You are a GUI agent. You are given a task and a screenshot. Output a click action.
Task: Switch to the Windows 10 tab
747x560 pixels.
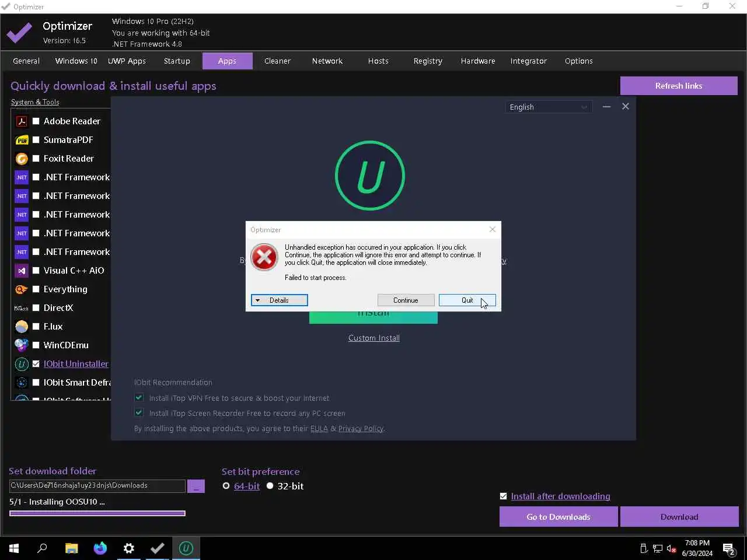click(x=76, y=61)
